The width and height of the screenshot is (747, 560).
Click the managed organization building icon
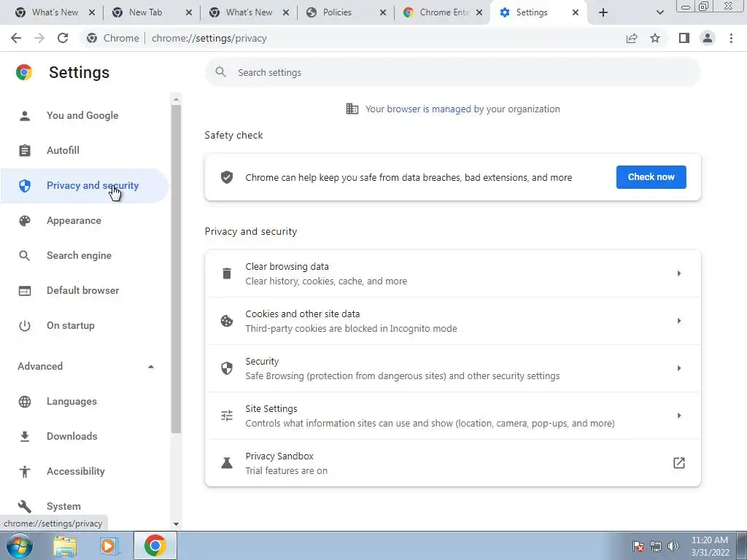352,109
